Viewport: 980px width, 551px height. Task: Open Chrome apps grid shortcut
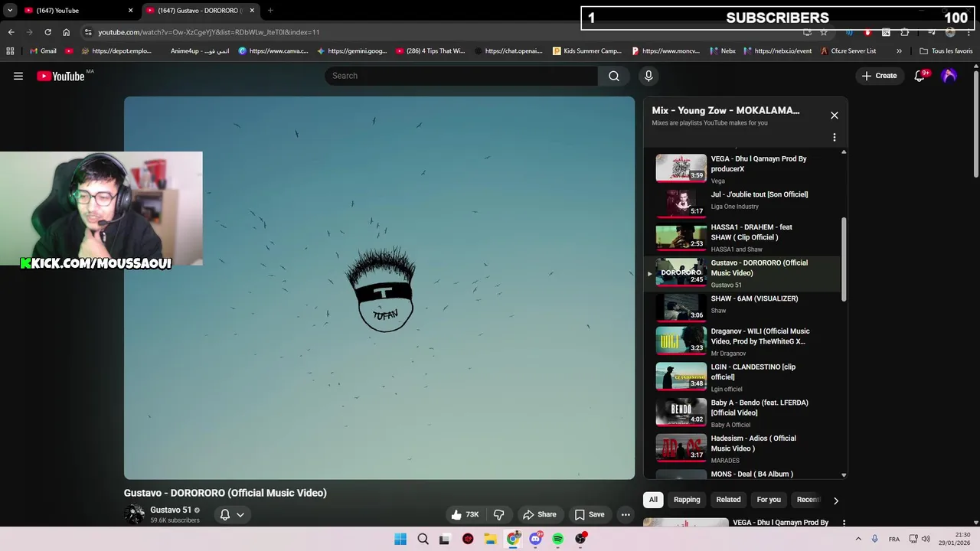[10, 51]
